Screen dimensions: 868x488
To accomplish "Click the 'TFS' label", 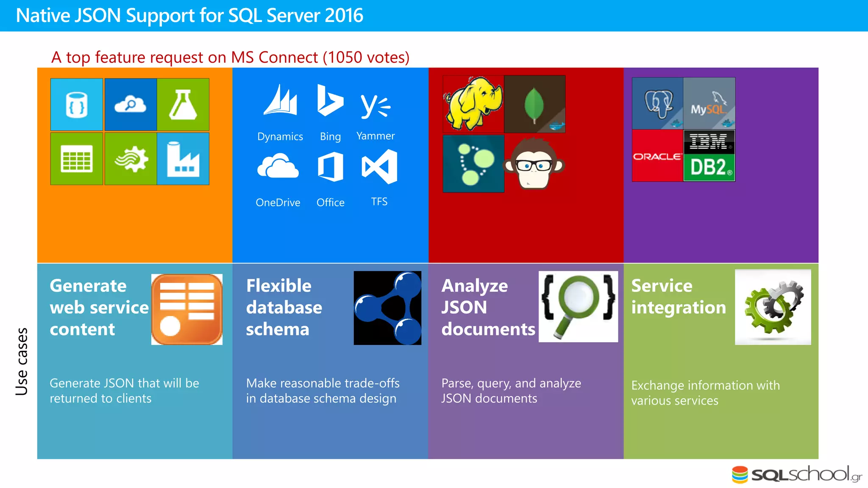I will (379, 202).
